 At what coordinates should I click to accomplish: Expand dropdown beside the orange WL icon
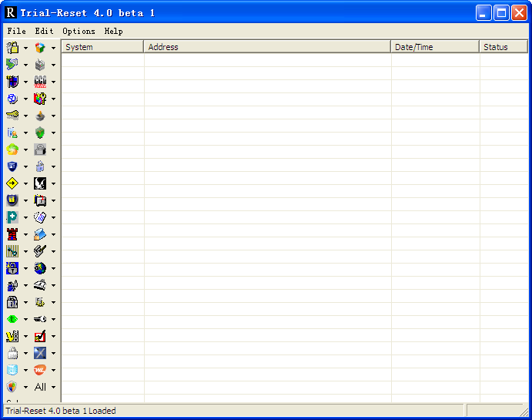(x=53, y=371)
